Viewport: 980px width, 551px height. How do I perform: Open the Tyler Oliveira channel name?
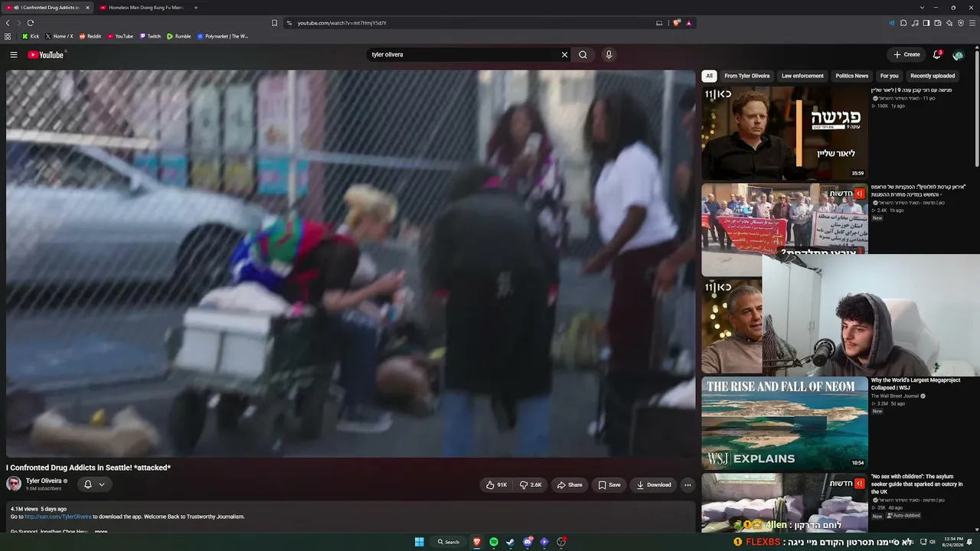coord(44,481)
